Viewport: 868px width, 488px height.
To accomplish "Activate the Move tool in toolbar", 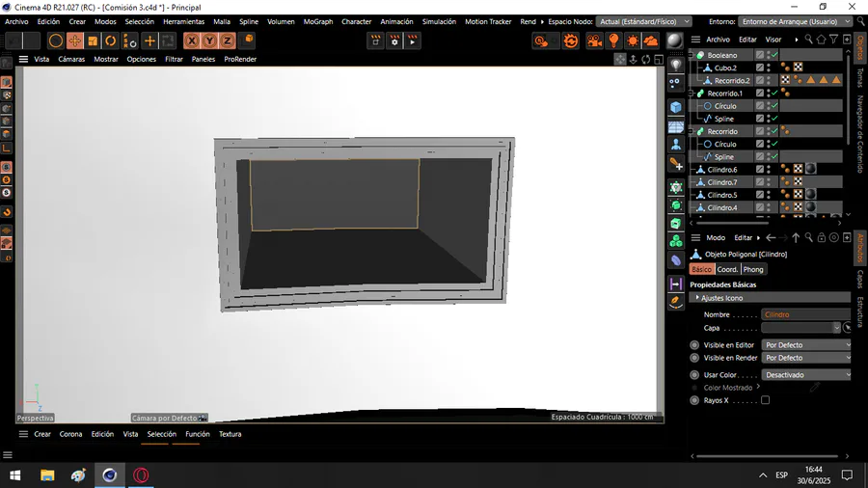I will [74, 41].
